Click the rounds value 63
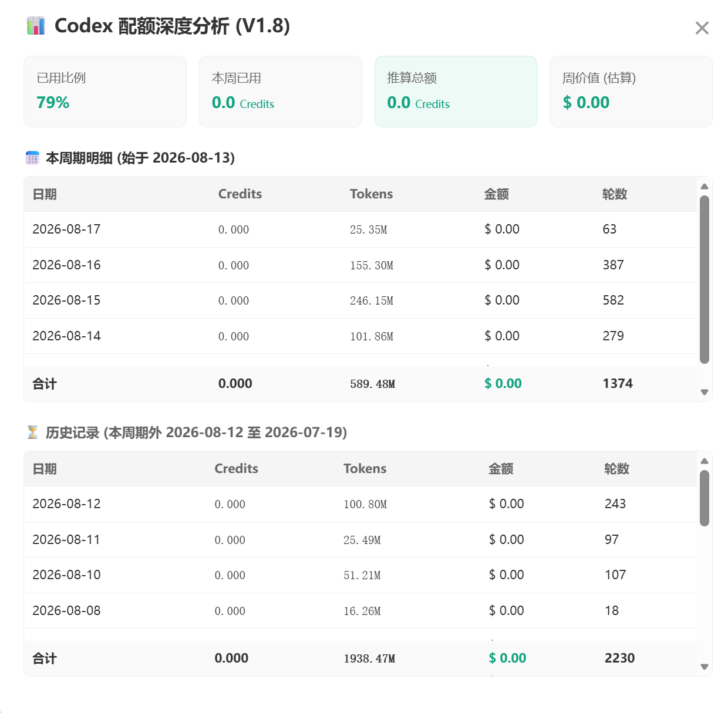This screenshot has width=728, height=713. [609, 229]
